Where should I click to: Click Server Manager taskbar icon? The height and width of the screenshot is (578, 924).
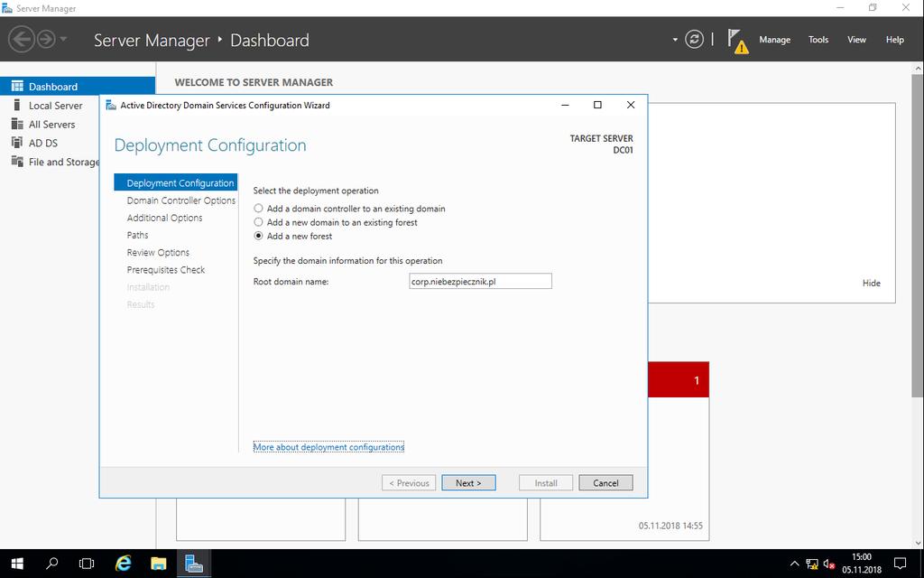pyautogui.click(x=194, y=564)
